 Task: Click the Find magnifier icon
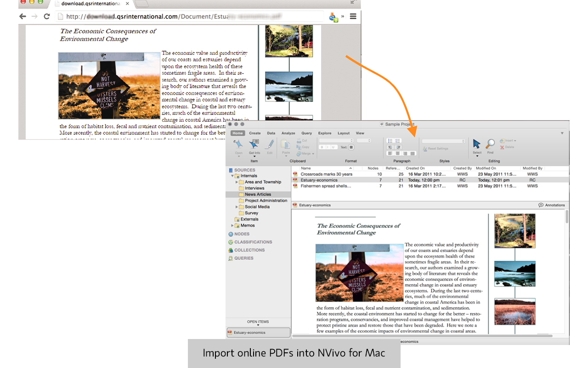490,144
